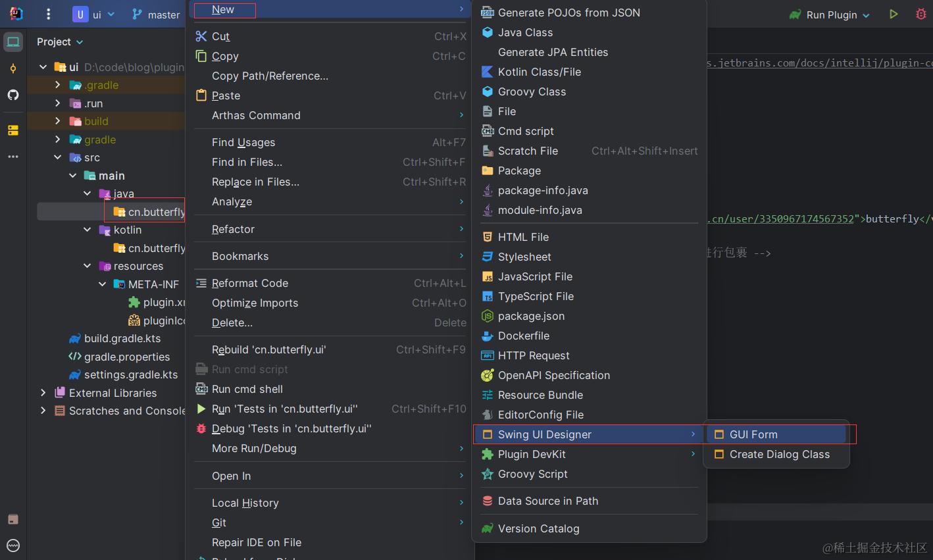Open the Local History submenu
Viewport: 933px width, 560px height.
(x=330, y=503)
